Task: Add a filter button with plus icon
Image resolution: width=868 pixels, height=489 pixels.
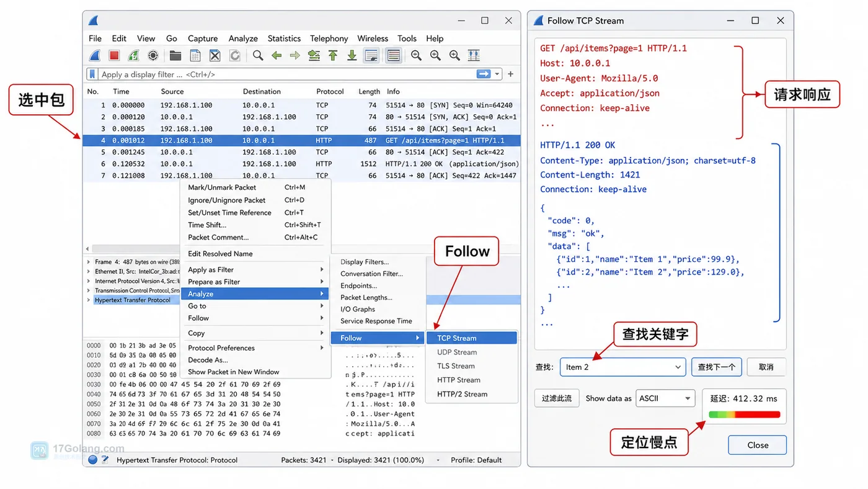Action: coord(511,74)
